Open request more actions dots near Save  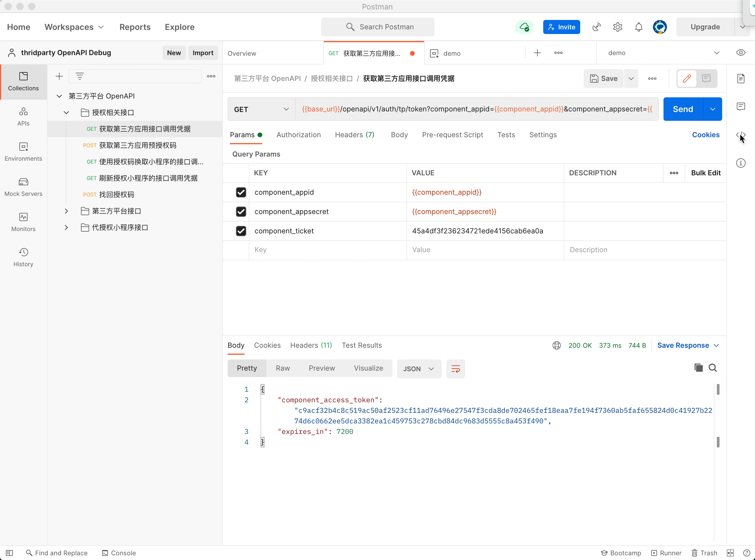pos(652,79)
